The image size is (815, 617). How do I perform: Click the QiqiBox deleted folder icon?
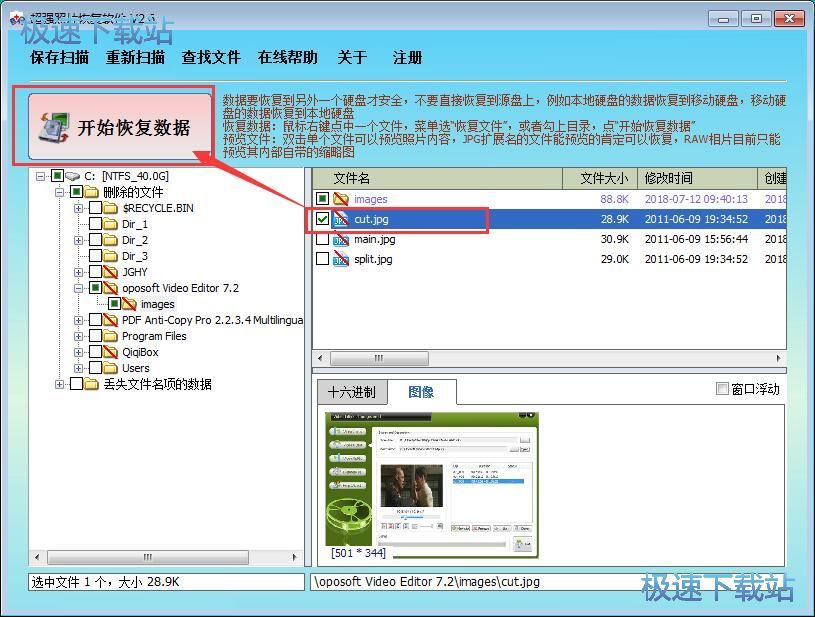(110, 352)
